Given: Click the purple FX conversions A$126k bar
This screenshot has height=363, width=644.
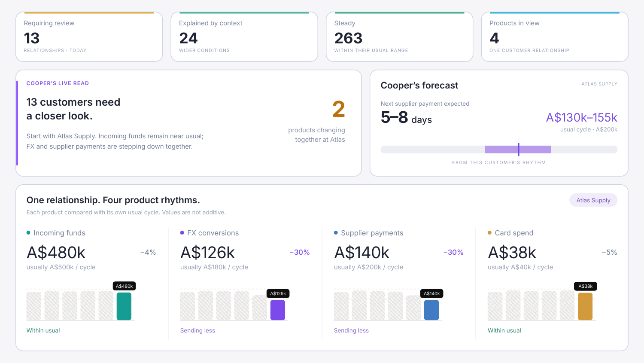Looking at the screenshot, I should 278,310.
